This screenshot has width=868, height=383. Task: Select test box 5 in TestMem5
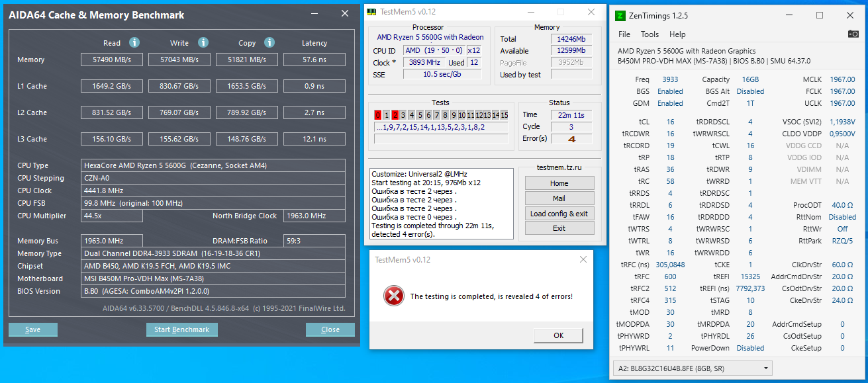click(420, 115)
